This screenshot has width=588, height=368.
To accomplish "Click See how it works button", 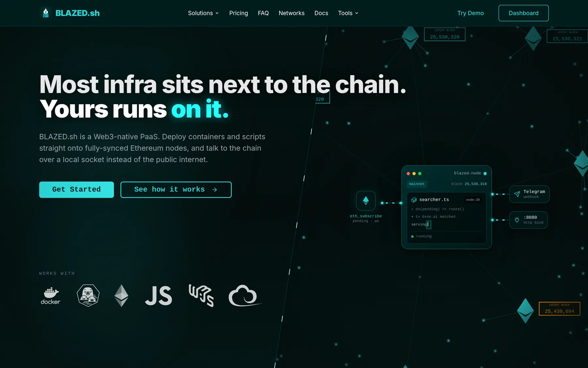I will click(176, 190).
